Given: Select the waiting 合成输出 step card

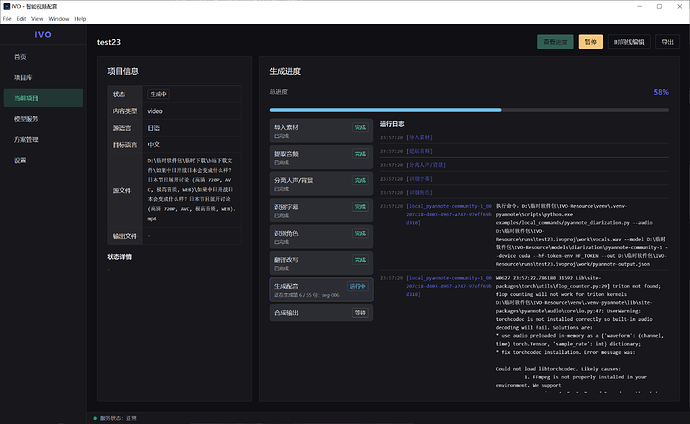Looking at the screenshot, I should (321, 313).
